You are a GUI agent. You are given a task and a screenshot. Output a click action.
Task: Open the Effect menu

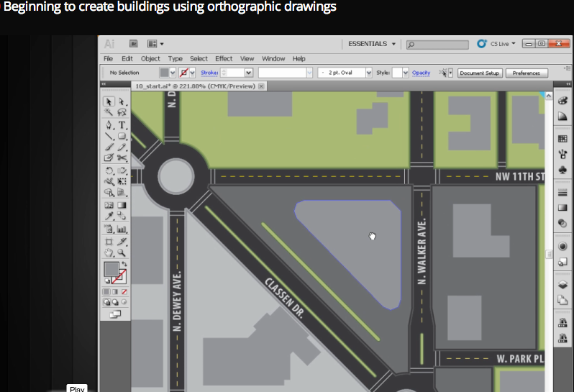click(x=224, y=58)
